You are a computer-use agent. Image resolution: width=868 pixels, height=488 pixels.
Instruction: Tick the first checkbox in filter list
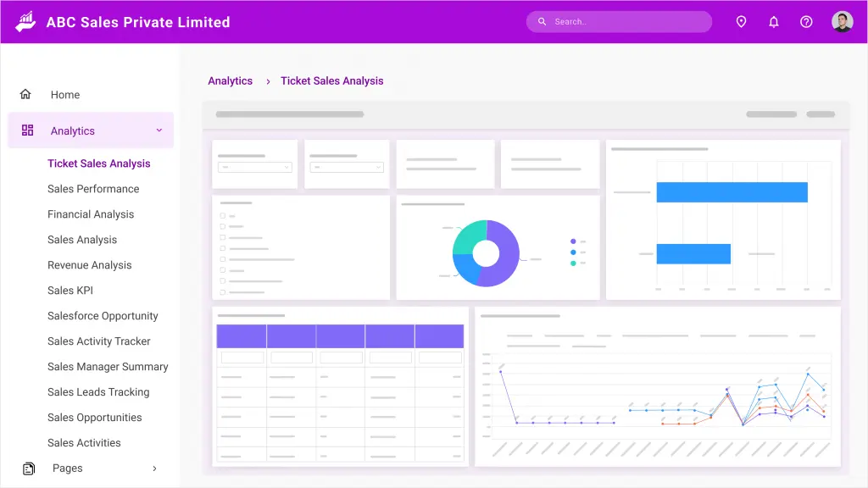pos(223,216)
